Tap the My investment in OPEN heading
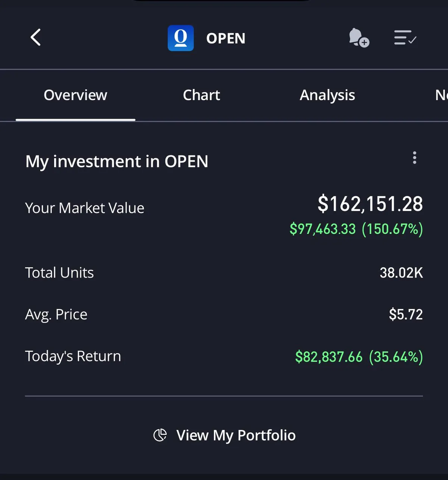Image resolution: width=448 pixels, height=480 pixels. coord(117,161)
